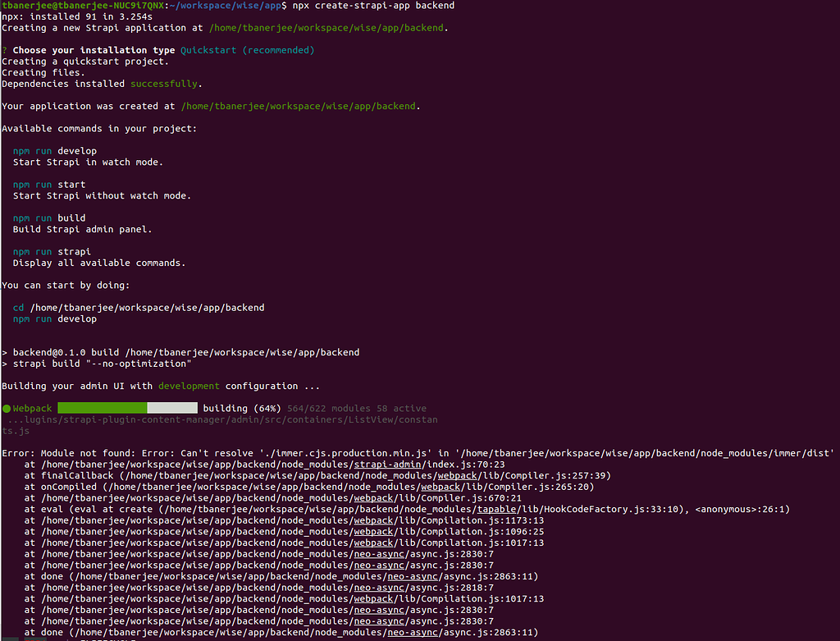
Task: Click the 'npm run start' command text
Action: click(49, 185)
